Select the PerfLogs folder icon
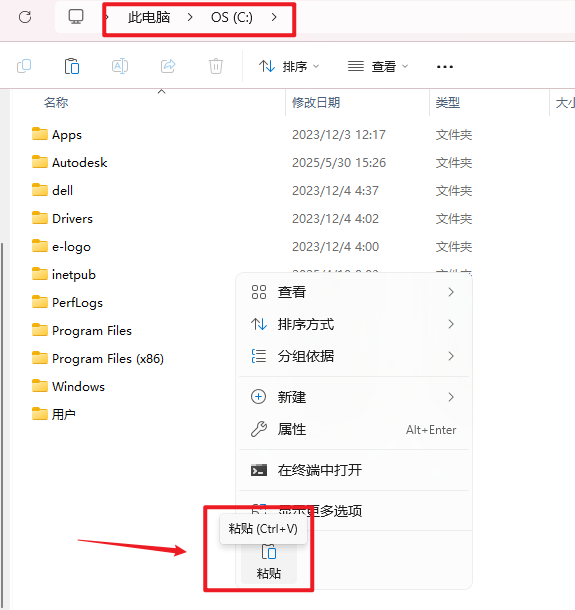The image size is (575, 610). [x=40, y=301]
